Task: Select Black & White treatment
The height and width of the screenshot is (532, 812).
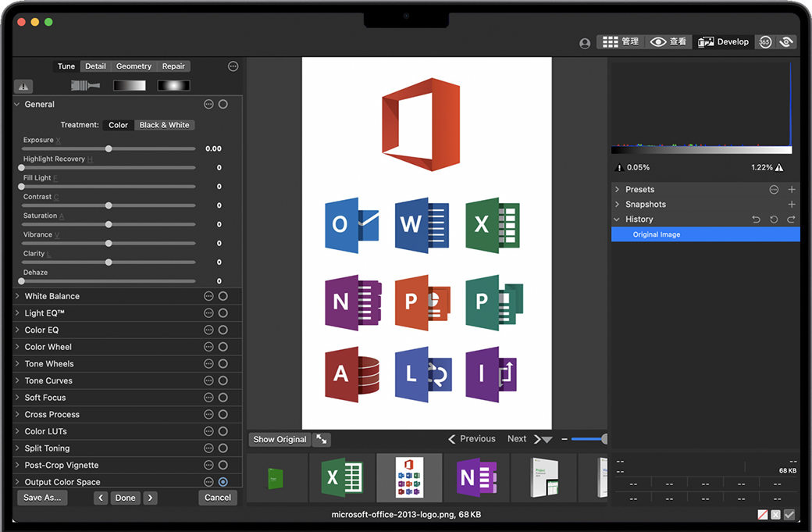Action: [x=164, y=125]
